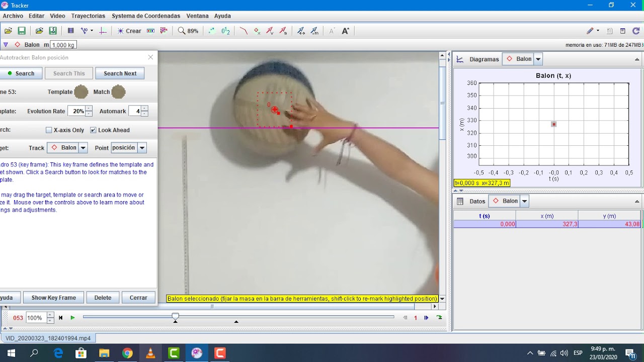Check the X-axis Only checkbox

(49, 130)
